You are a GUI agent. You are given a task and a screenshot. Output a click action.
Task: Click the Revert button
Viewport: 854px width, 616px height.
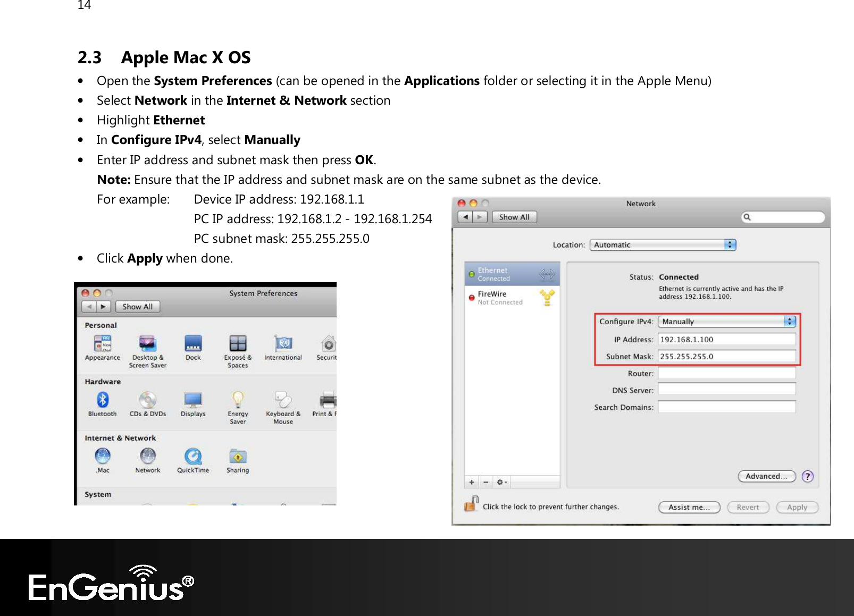[x=748, y=507]
